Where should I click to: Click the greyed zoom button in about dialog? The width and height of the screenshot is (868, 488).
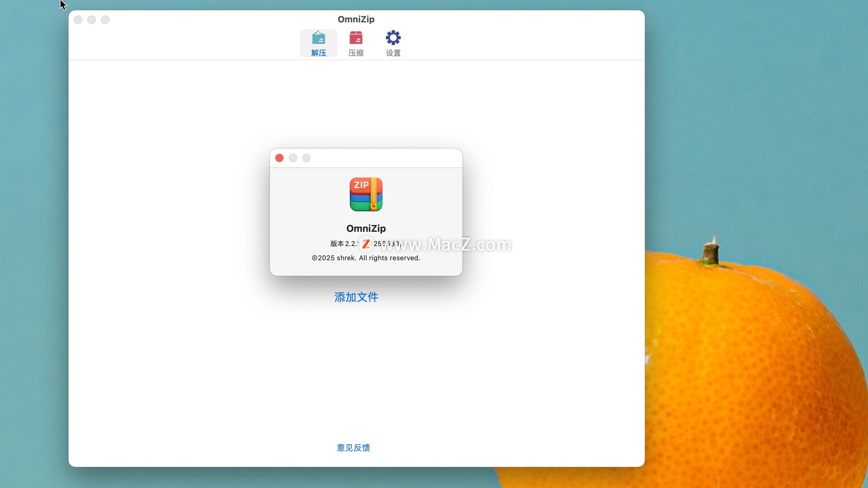(307, 158)
